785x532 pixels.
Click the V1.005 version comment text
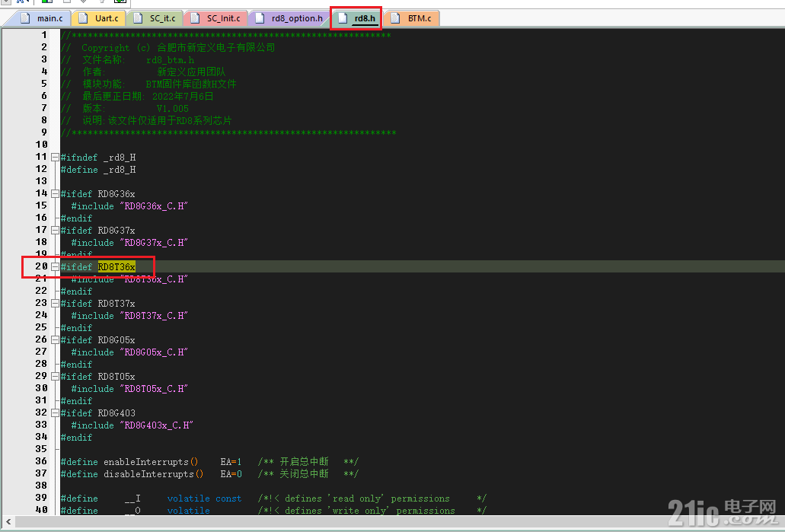tap(172, 108)
